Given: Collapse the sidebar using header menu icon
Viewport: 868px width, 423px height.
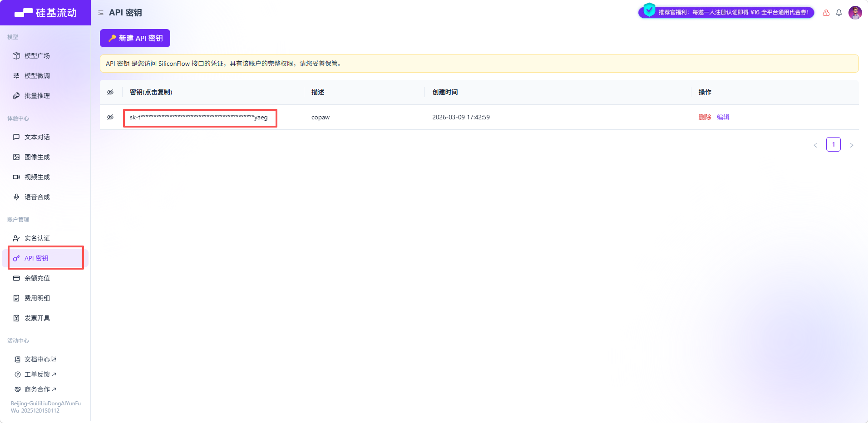Looking at the screenshot, I should (101, 13).
